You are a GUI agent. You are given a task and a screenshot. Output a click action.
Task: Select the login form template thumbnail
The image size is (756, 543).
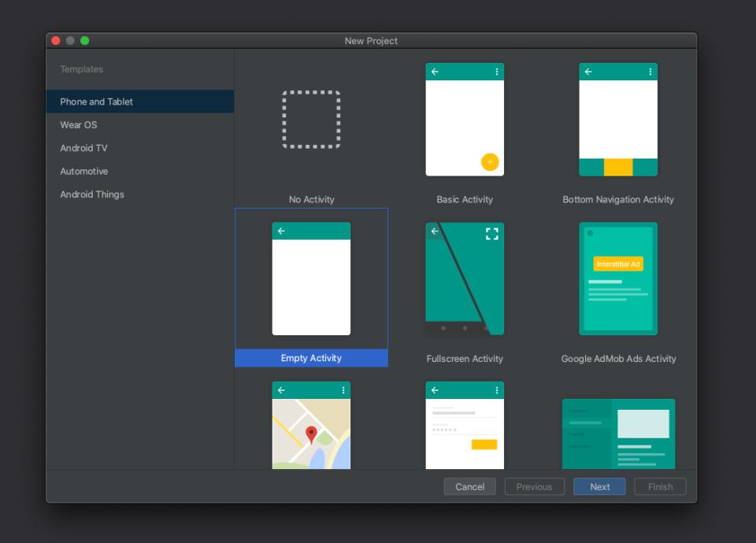point(465,426)
